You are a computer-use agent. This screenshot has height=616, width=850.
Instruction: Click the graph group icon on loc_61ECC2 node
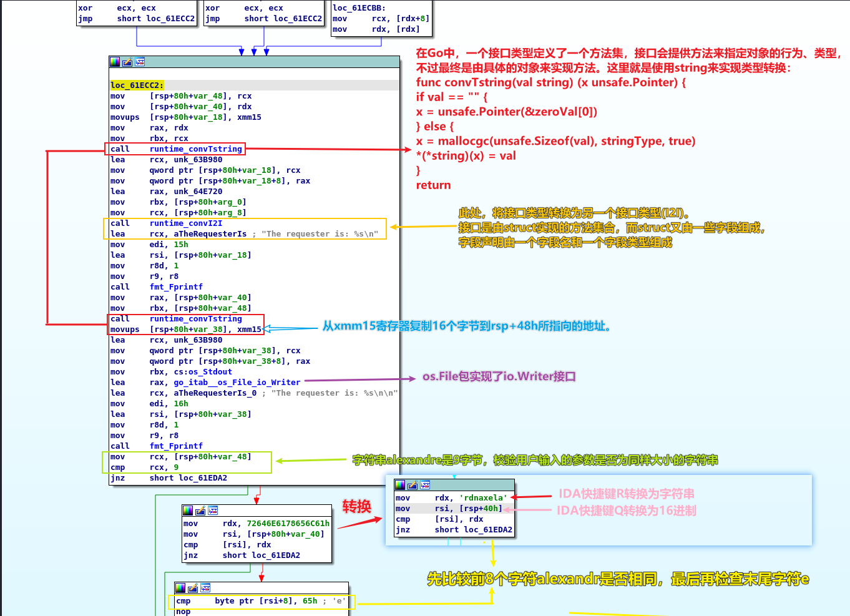point(140,62)
